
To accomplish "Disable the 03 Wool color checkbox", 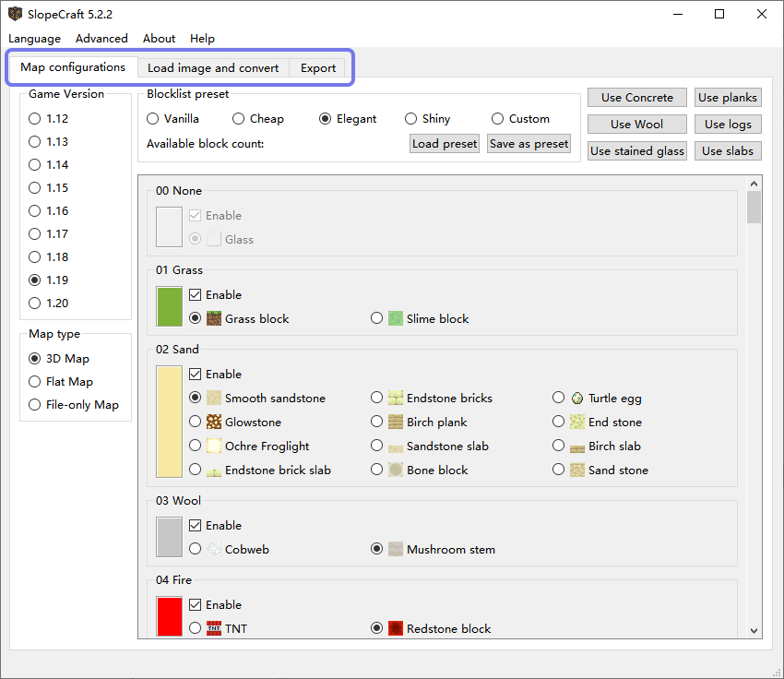I will (x=196, y=526).
